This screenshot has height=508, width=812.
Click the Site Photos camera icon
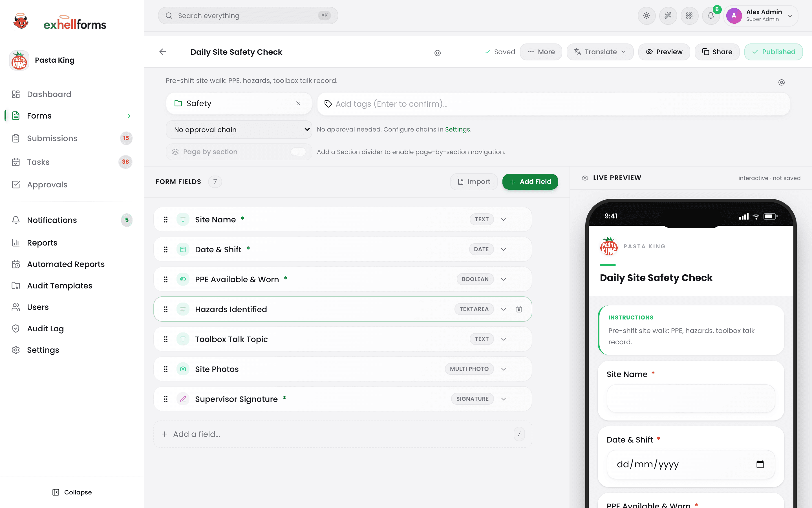click(183, 369)
